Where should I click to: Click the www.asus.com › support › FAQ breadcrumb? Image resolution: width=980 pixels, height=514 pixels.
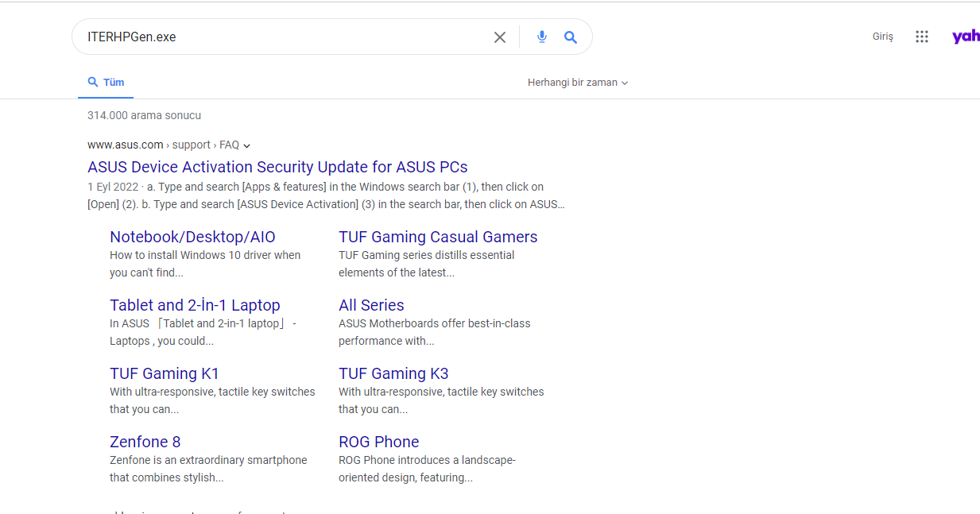(163, 145)
